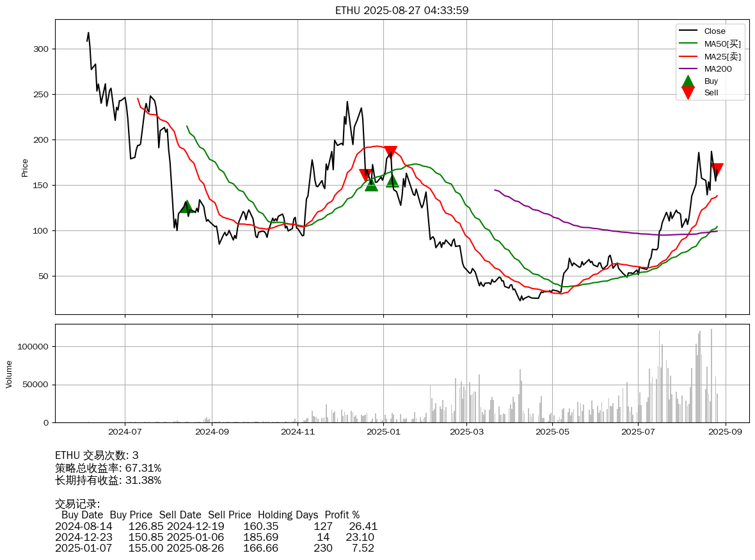The height and width of the screenshot is (560, 755).
Task: Click the chart title ETHU 2025-08-27 04:33:59
Action: coord(402,10)
